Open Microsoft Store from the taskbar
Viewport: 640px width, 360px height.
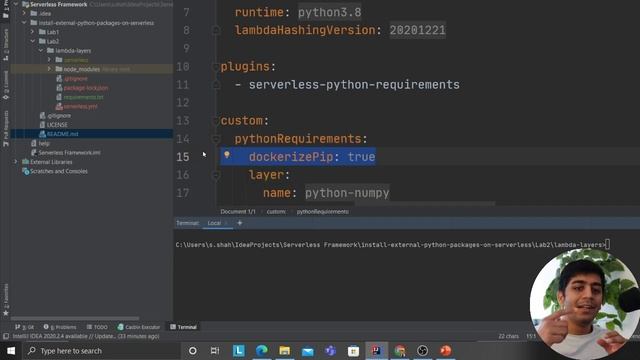coord(353,351)
